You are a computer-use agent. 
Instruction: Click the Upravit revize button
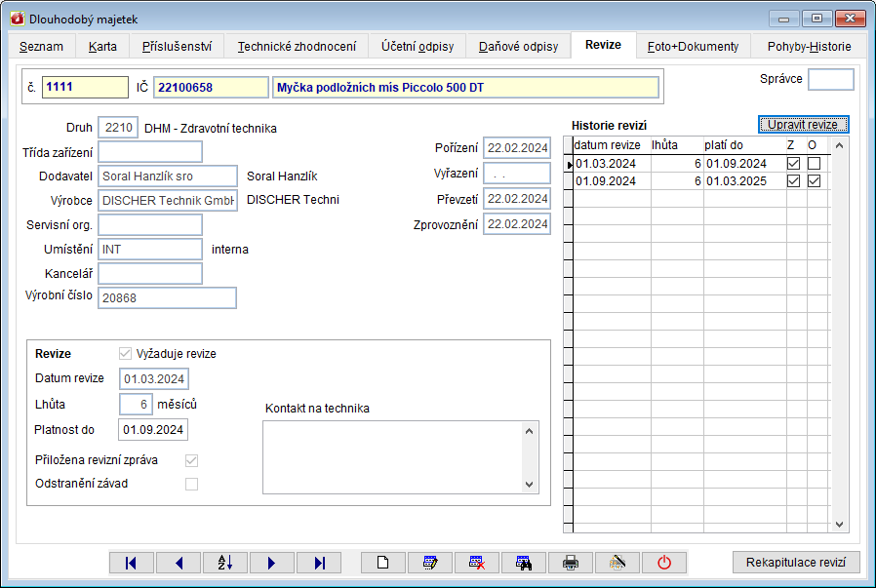coord(804,125)
